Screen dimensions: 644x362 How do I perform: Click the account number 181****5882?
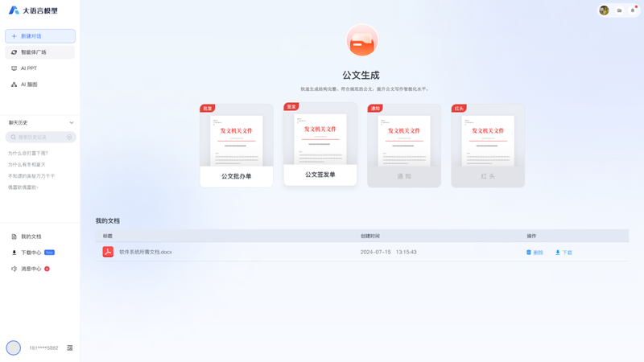click(43, 348)
